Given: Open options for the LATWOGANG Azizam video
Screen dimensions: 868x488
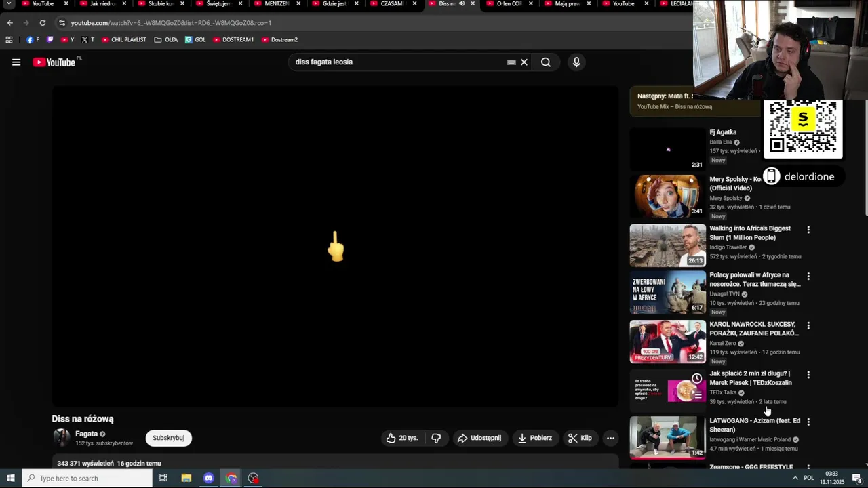Looking at the screenshot, I should point(808,422).
